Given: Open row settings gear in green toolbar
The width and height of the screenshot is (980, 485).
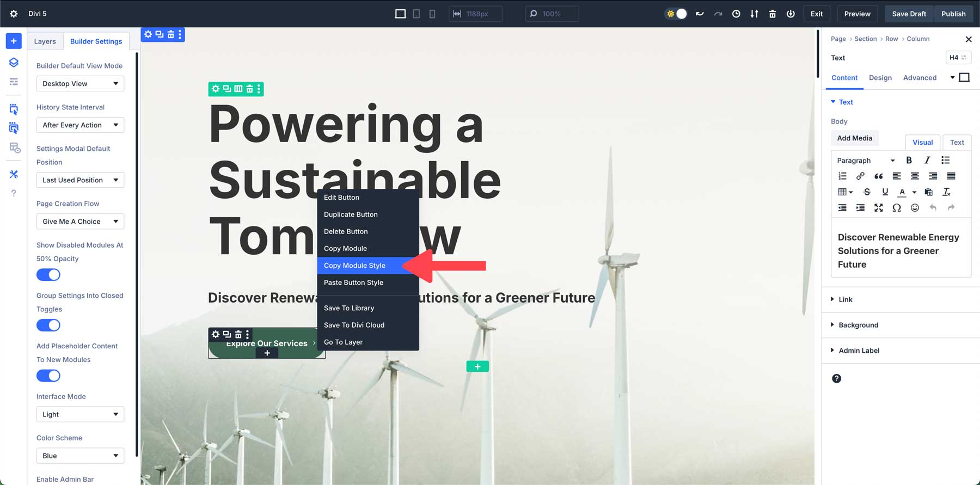Looking at the screenshot, I should (x=216, y=89).
